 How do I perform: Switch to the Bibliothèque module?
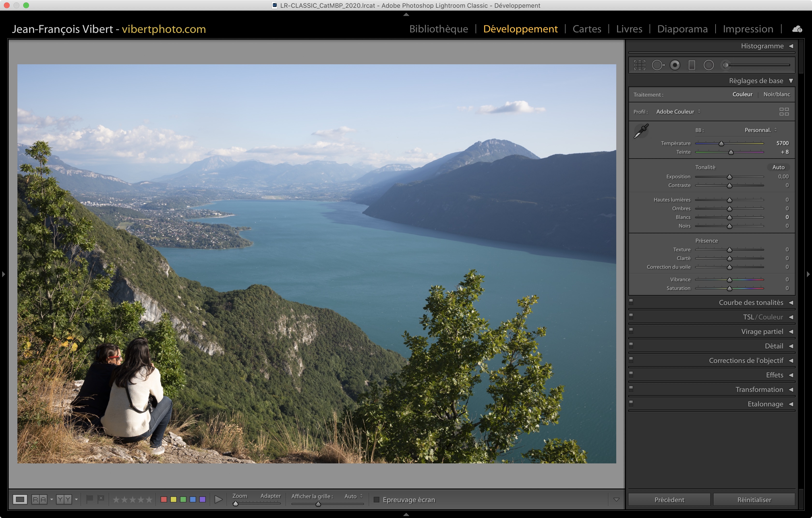tap(438, 29)
